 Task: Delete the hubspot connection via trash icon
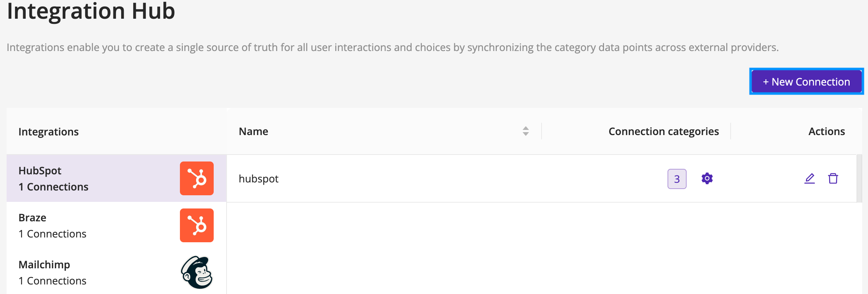(833, 178)
